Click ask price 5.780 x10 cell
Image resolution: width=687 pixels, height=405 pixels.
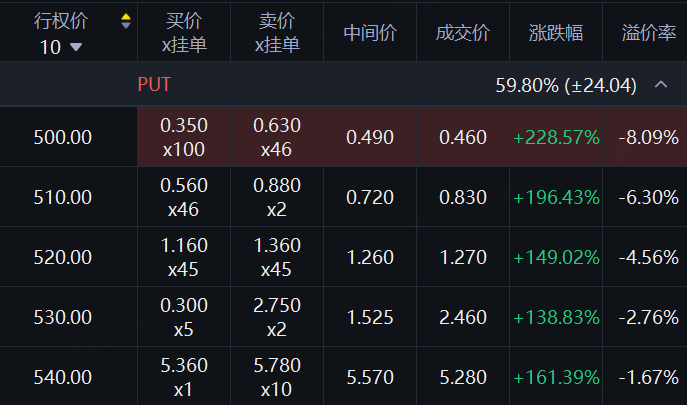pos(277,377)
